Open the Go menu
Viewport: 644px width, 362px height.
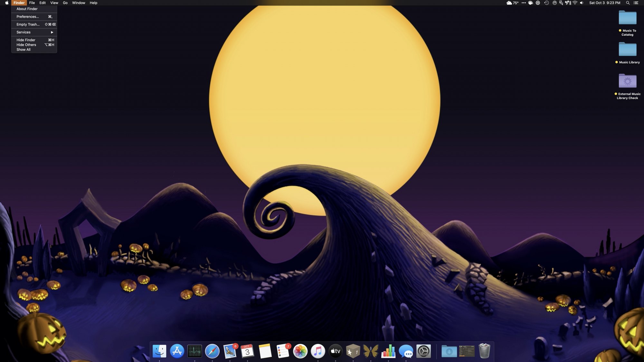click(65, 3)
